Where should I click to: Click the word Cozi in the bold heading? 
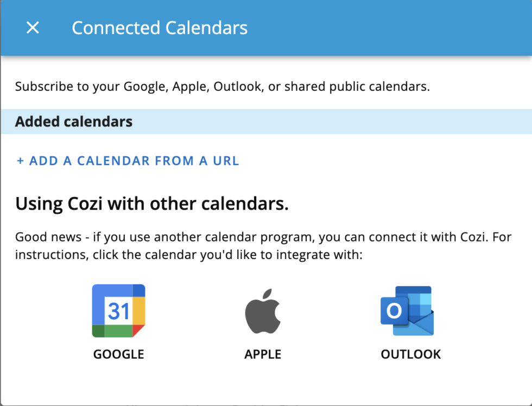[x=90, y=204]
